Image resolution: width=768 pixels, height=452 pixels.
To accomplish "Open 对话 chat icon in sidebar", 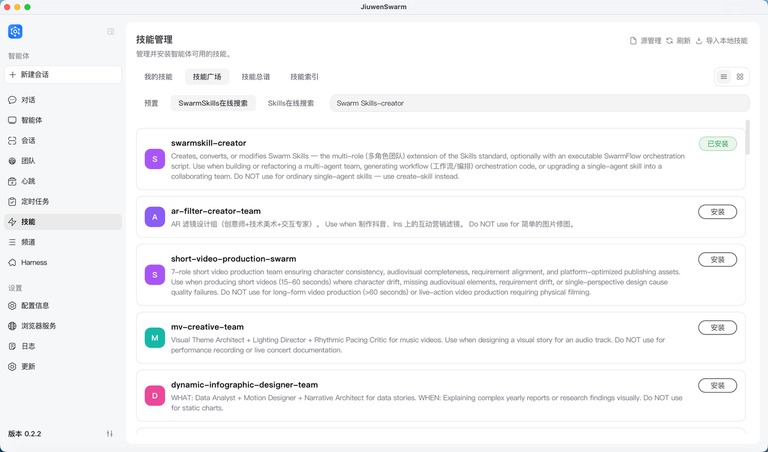I will pyautogui.click(x=12, y=100).
